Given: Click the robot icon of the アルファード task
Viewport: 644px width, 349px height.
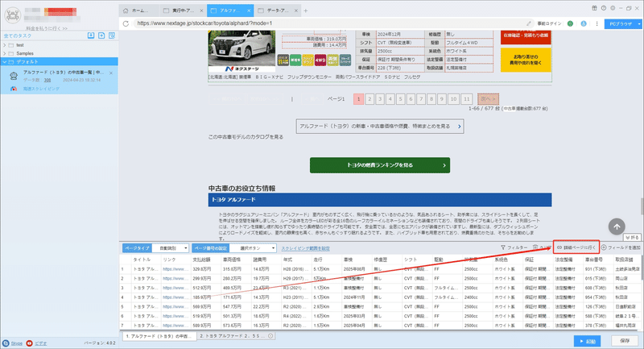Looking at the screenshot, I should 14,76.
